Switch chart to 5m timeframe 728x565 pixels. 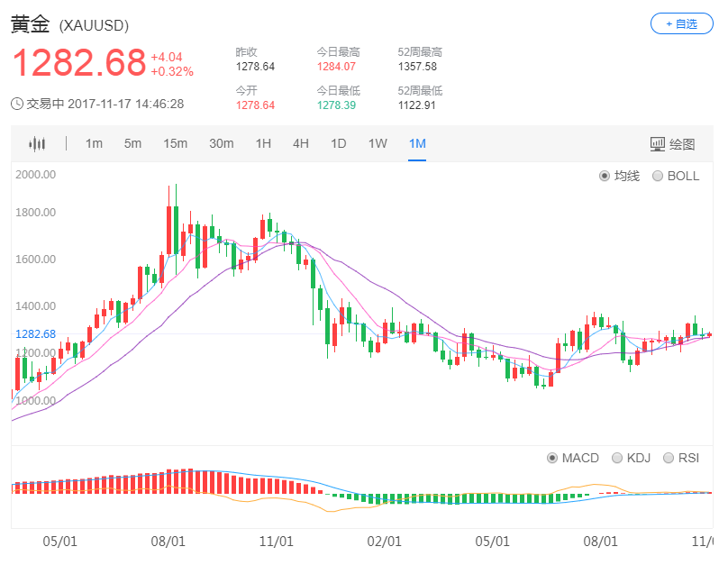pos(132,143)
